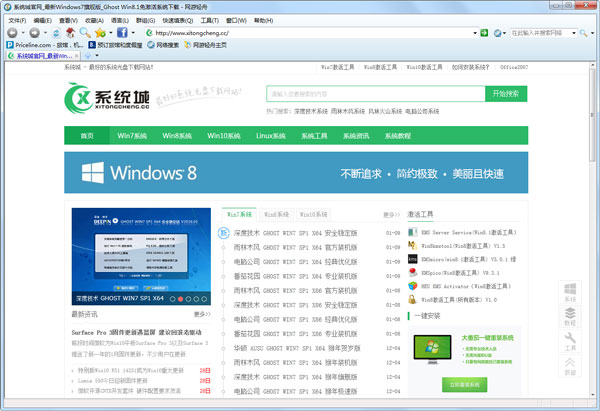Open the Priceline.com bookmark
Viewport: 600px width, 411px height.
click(44, 45)
